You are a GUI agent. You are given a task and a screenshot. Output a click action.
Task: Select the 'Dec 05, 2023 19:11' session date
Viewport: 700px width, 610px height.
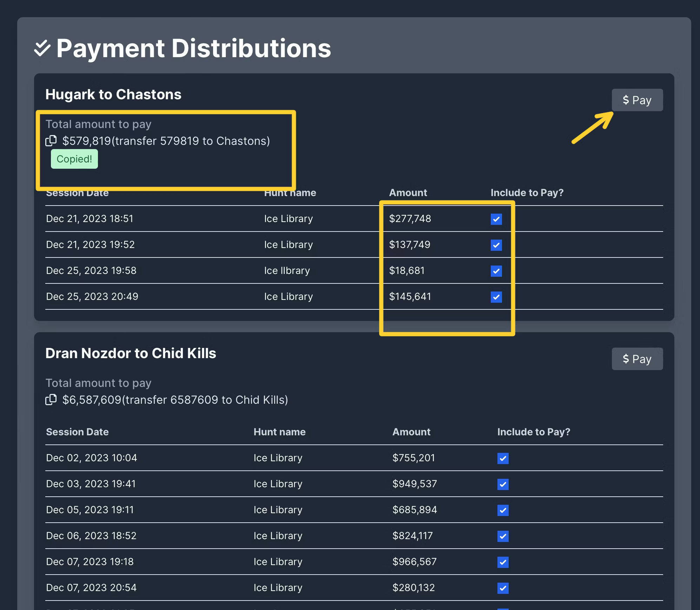point(90,510)
